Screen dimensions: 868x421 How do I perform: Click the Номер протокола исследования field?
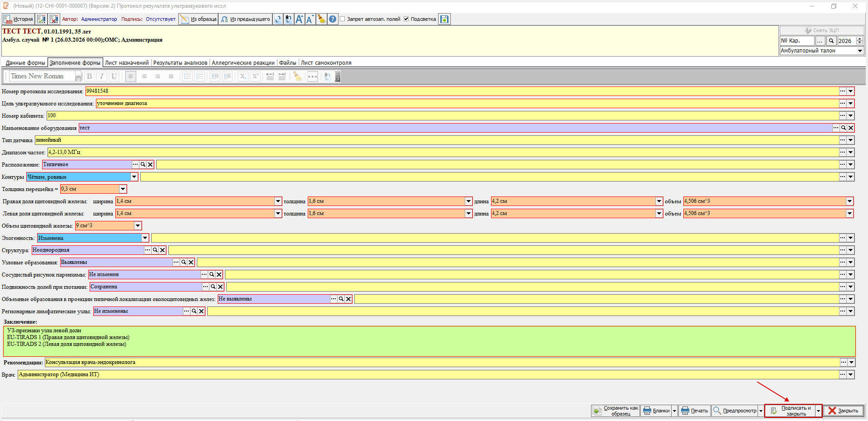[x=462, y=91]
